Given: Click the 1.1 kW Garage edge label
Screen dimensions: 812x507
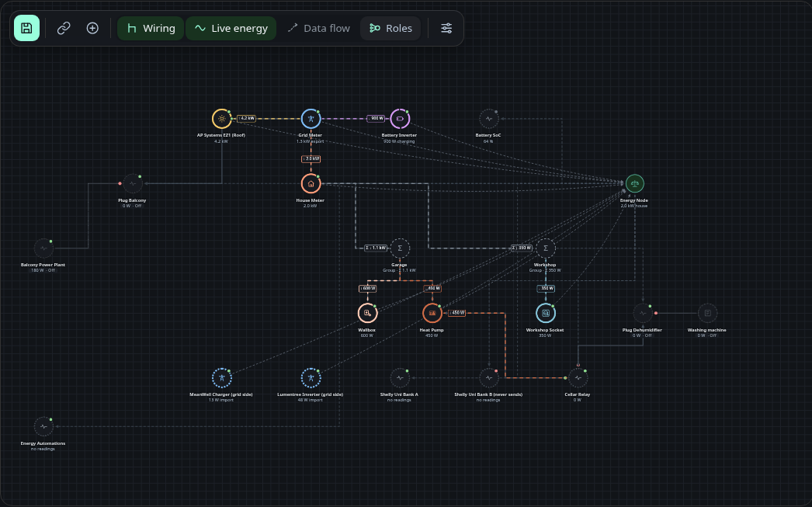Looking at the screenshot, I should click(x=376, y=248).
